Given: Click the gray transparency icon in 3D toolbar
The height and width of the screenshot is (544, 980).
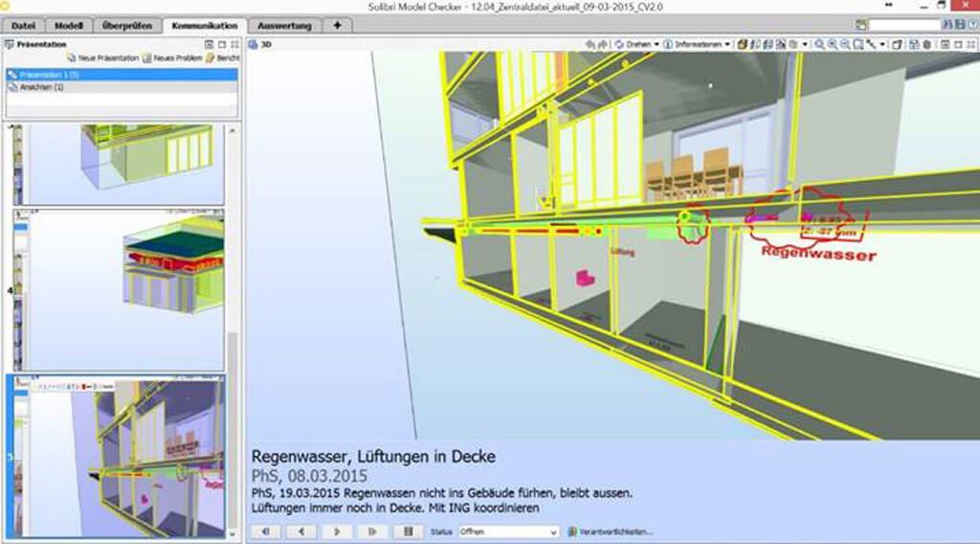Looking at the screenshot, I should point(792,44).
